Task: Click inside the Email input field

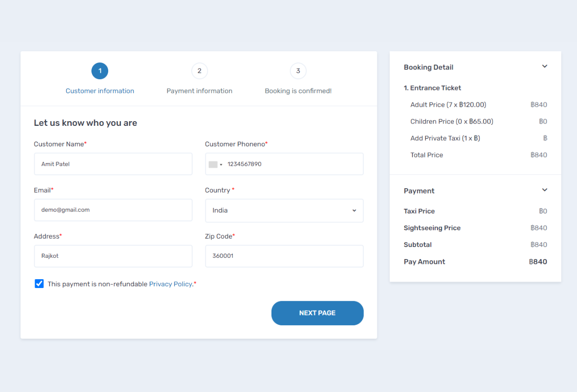Action: click(113, 210)
